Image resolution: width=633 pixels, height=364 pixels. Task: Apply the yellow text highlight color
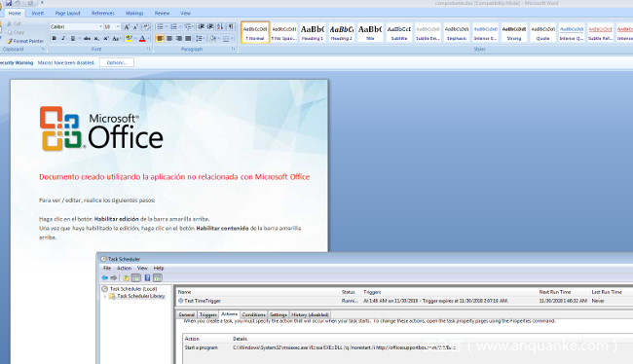pos(129,38)
